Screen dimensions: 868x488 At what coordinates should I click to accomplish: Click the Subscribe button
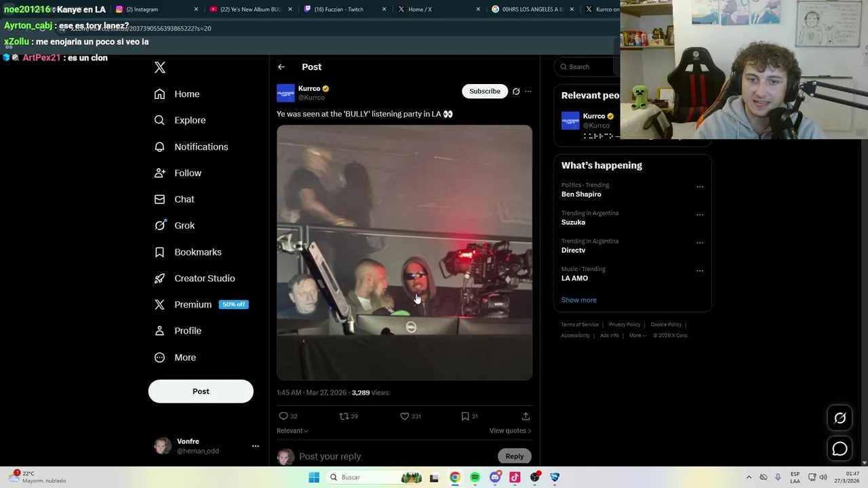click(485, 91)
